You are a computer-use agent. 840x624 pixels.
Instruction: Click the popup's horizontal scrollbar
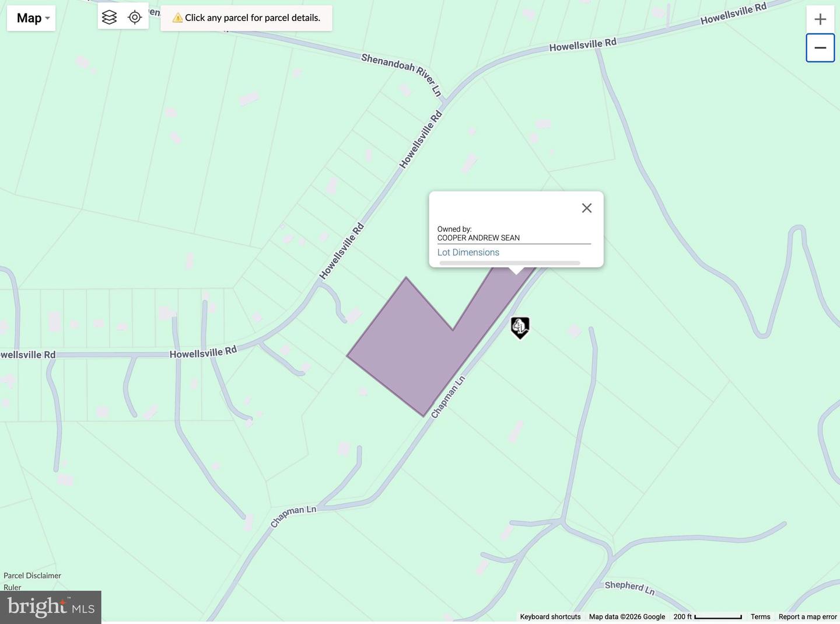(x=510, y=263)
